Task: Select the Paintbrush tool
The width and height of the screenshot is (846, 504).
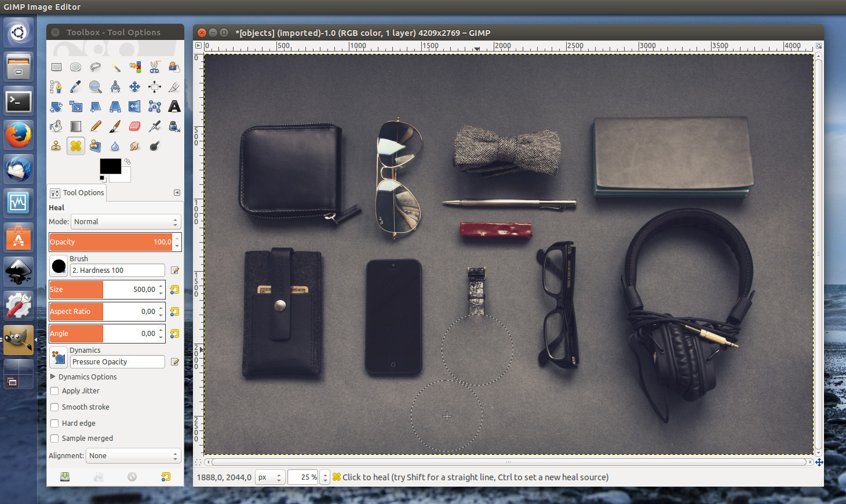Action: pos(115,126)
